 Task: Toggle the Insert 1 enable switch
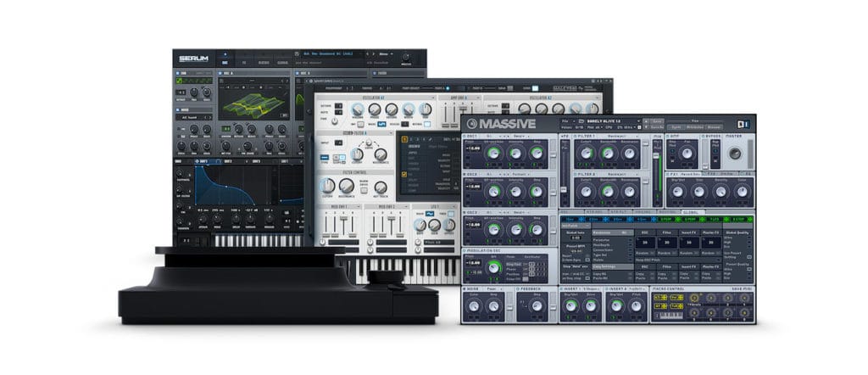(561, 288)
